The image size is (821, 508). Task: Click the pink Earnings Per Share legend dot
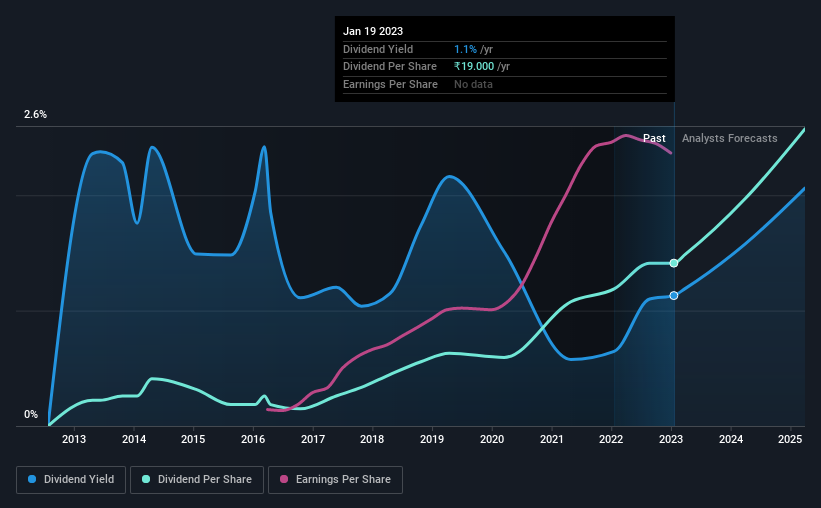coord(284,479)
